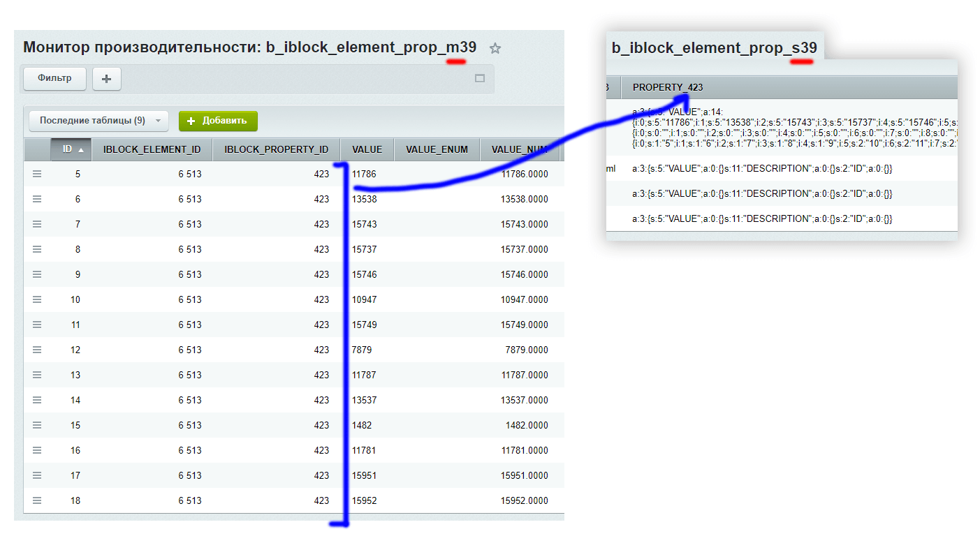Image resolution: width=980 pixels, height=543 pixels.
Task: Open row menu for ID 5
Action: tap(37, 174)
